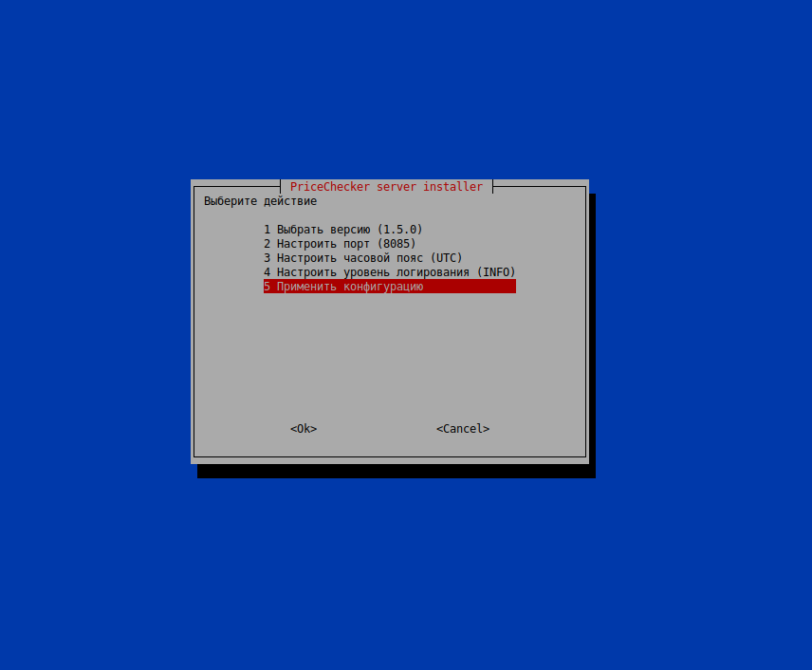Screen dimensions: 812x670
Task: Select highlighted item 5 Применить конфигурацию
Action: point(390,287)
